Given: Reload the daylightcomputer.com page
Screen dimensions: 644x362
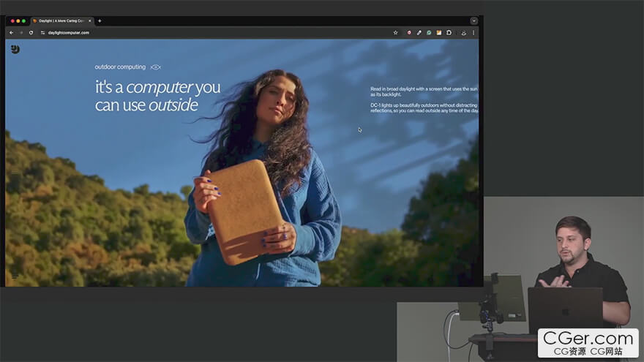Looking at the screenshot, I should coord(31,33).
